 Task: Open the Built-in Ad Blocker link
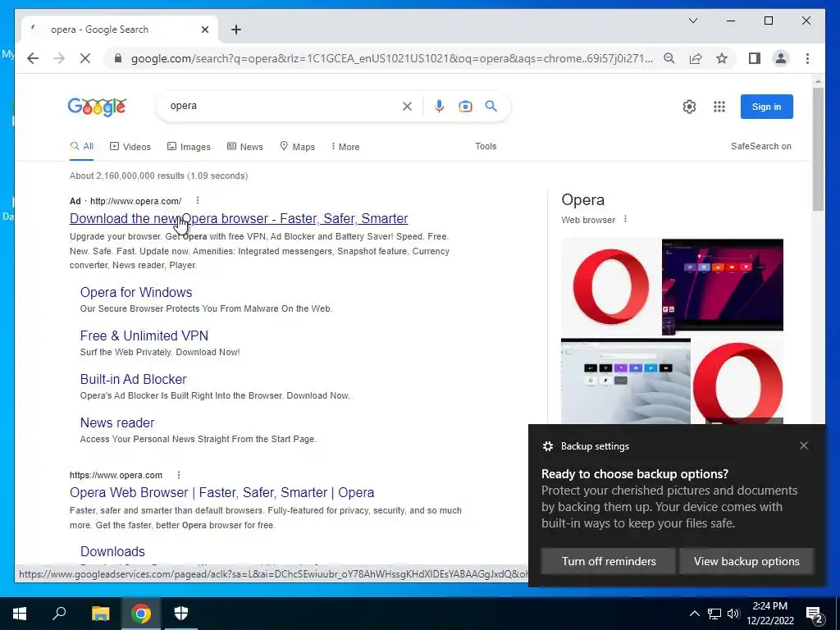[x=134, y=379]
